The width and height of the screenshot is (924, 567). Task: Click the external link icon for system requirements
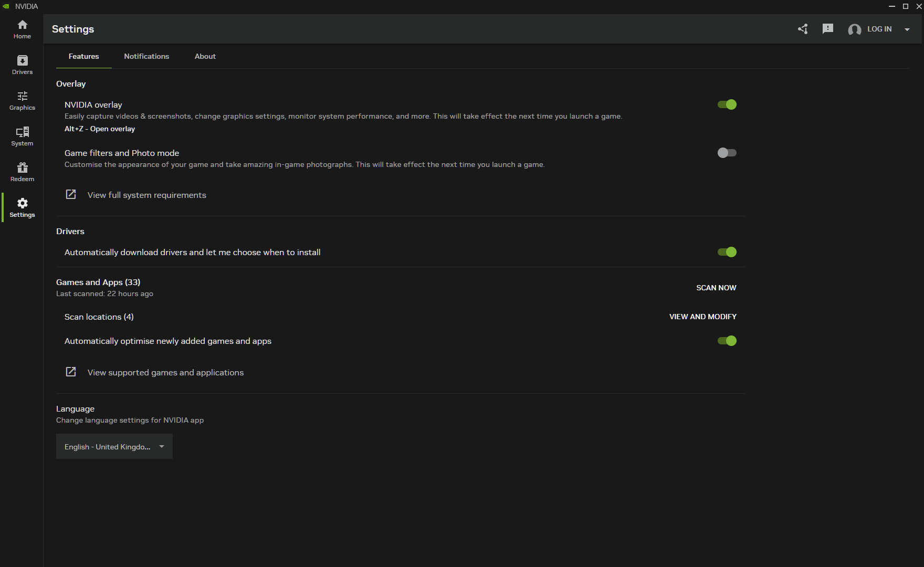tap(71, 195)
